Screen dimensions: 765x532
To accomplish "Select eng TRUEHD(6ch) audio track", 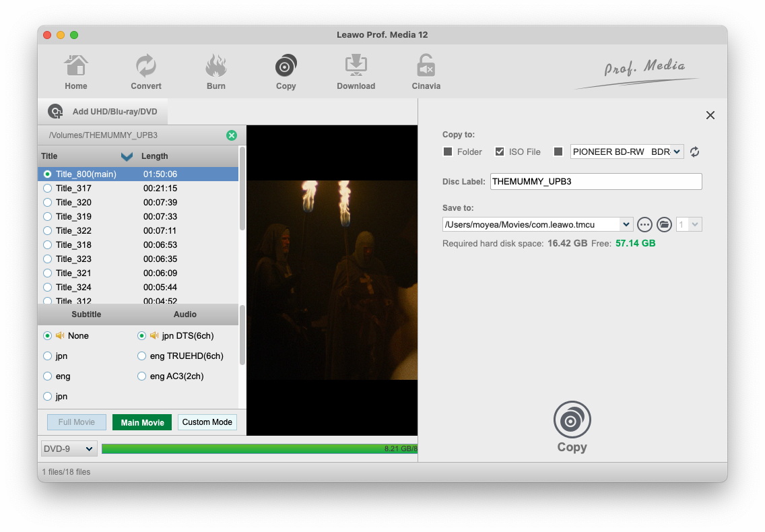I will coord(141,356).
